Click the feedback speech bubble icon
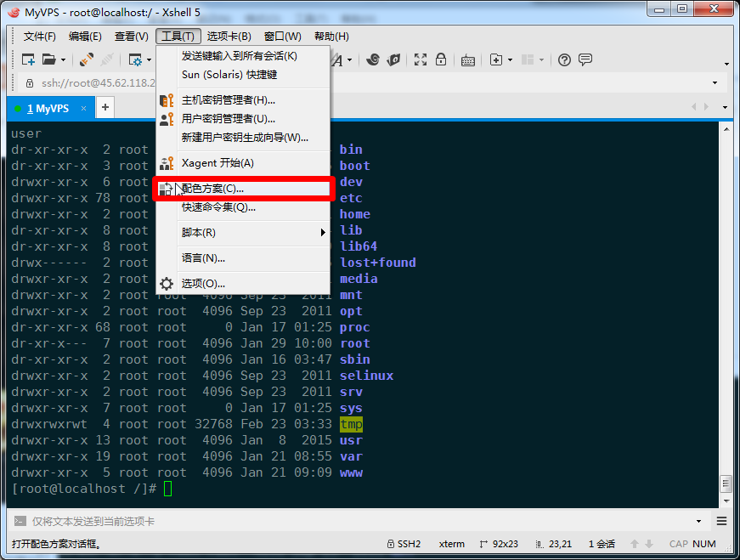Image resolution: width=740 pixels, height=560 pixels. click(x=585, y=59)
